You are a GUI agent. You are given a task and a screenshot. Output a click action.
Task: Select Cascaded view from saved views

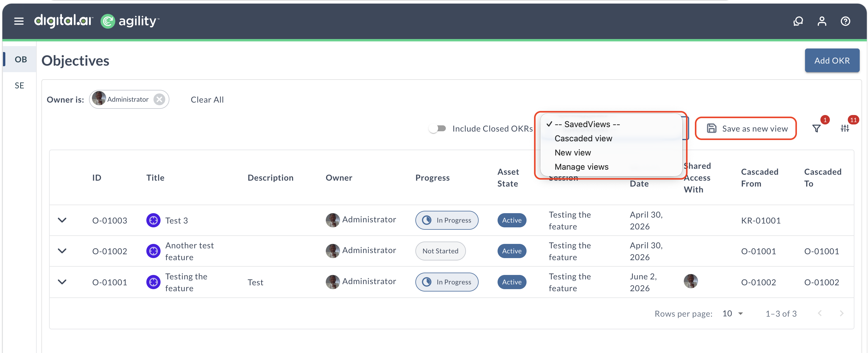click(x=611, y=138)
